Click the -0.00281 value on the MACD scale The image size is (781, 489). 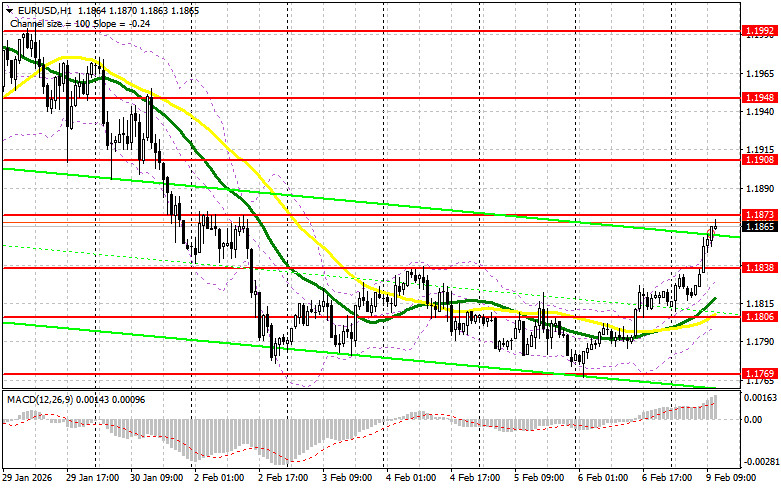click(x=761, y=462)
